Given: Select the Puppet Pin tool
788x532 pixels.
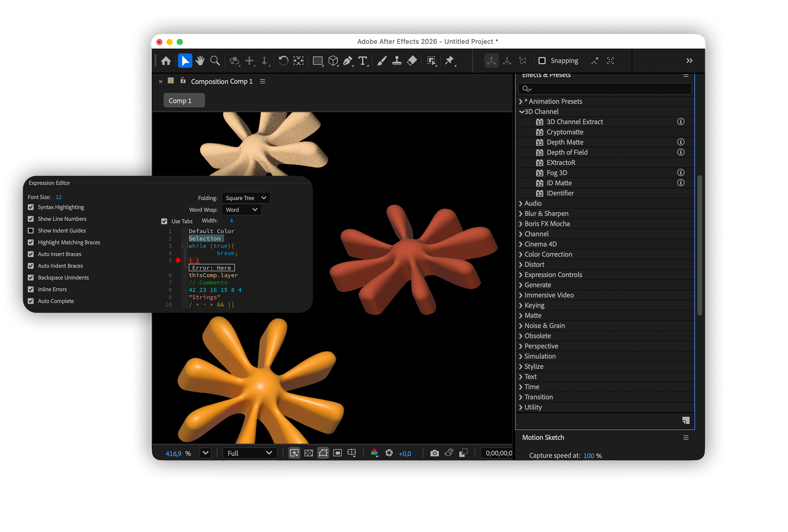Looking at the screenshot, I should click(450, 61).
